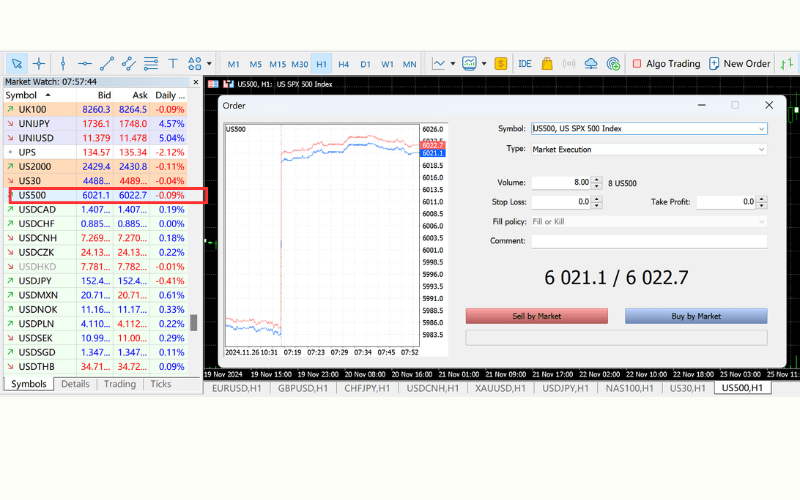This screenshot has width=800, height=500.
Task: Open the cloud VPS hosting icon
Action: pos(591,63)
